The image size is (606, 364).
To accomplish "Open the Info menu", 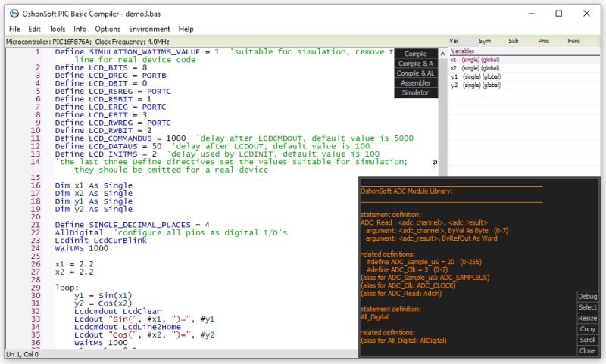I will 80,29.
